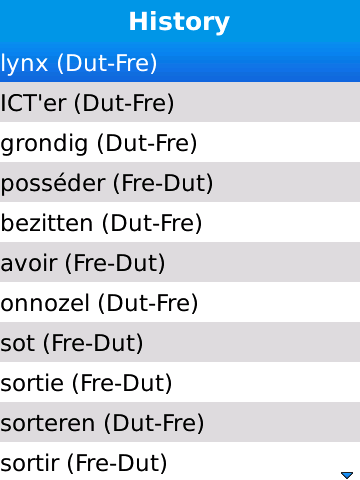
Task: Open the grondig (Dut-Fre) entry
Action: point(180,142)
